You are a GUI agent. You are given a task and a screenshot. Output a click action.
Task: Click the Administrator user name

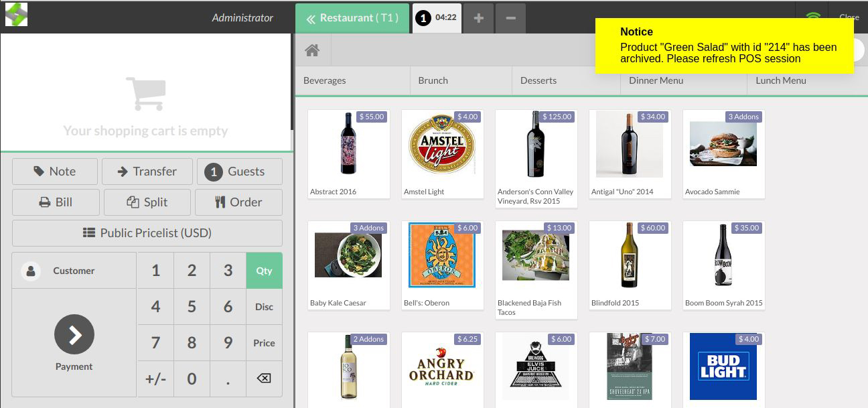242,18
